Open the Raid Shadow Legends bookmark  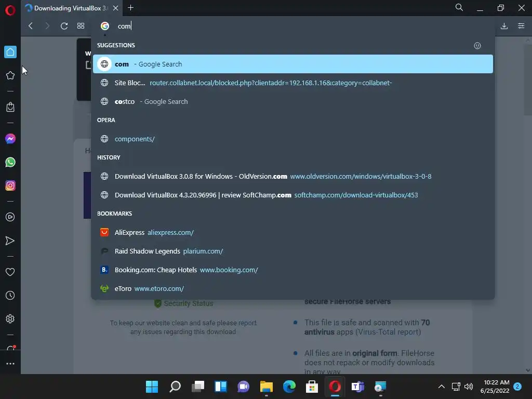click(x=293, y=251)
